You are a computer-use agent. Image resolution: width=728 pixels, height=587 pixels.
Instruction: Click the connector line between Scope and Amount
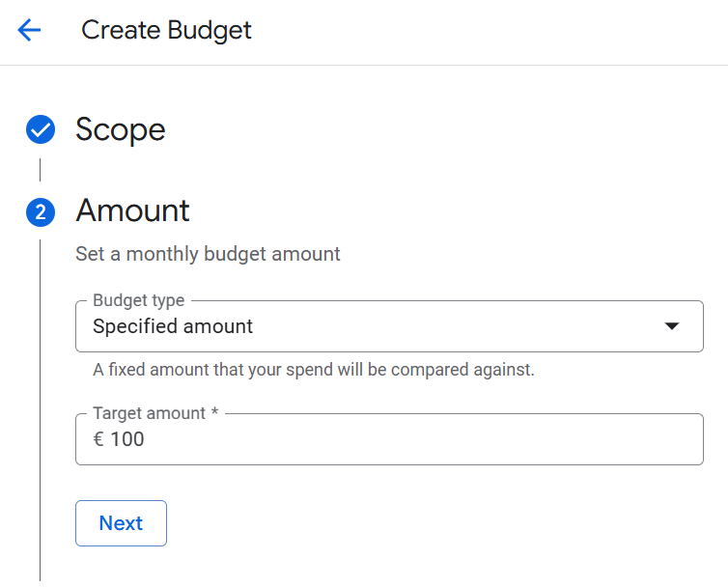pos(40,170)
